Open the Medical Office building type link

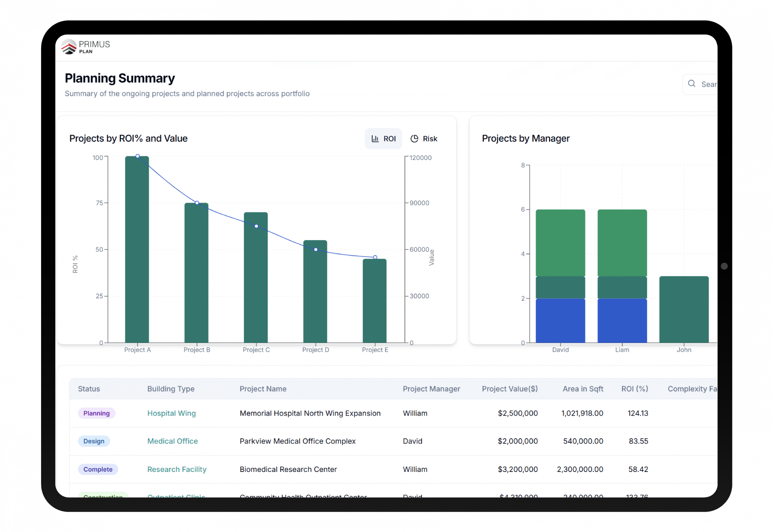pos(172,441)
